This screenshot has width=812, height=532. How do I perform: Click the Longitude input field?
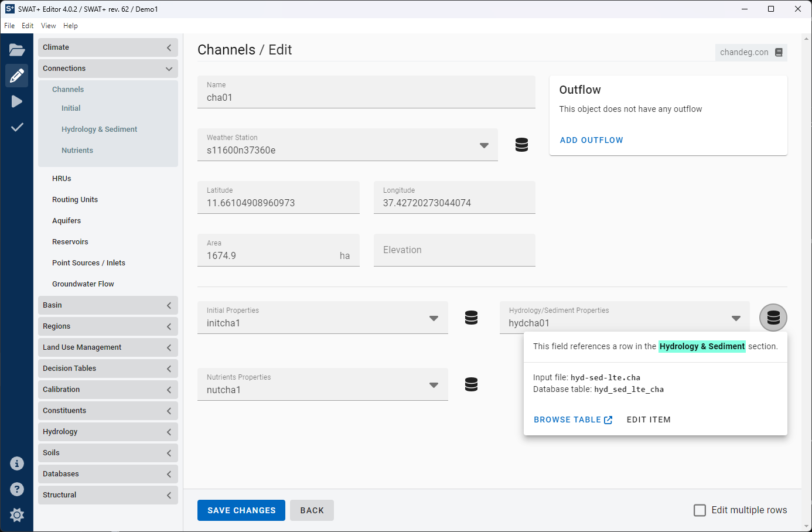pos(455,197)
